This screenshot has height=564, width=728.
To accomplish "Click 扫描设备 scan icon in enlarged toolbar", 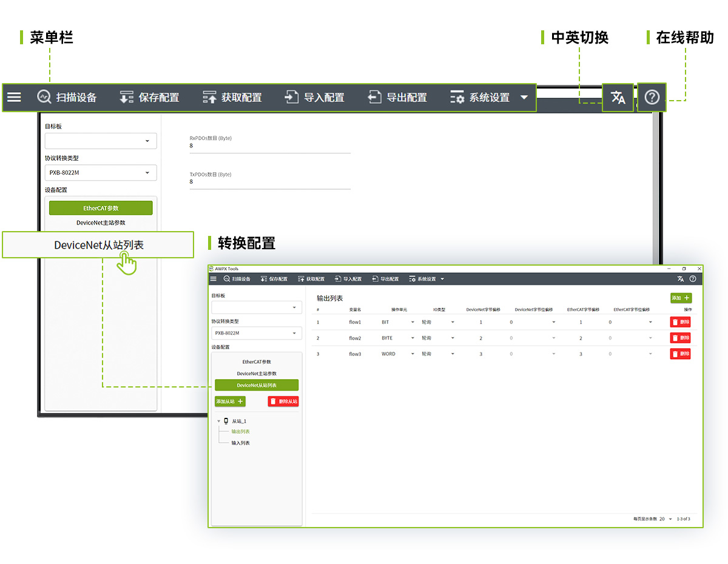I will [44, 97].
